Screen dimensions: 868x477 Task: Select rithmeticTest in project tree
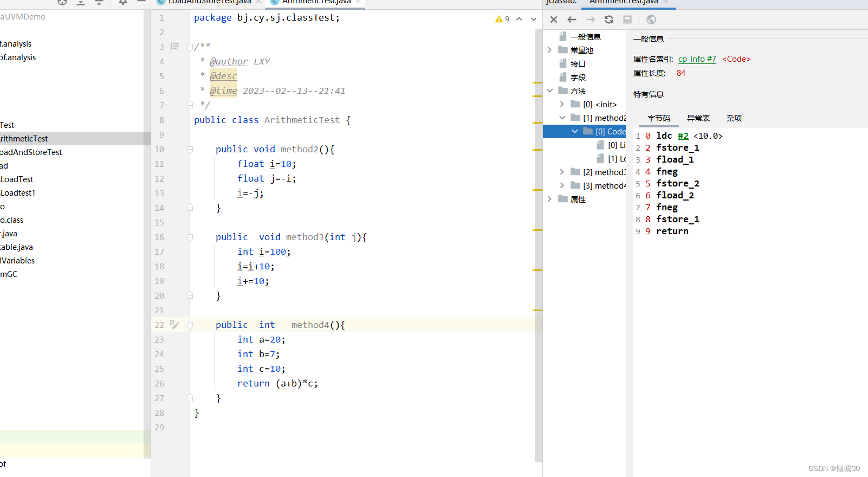coord(24,139)
